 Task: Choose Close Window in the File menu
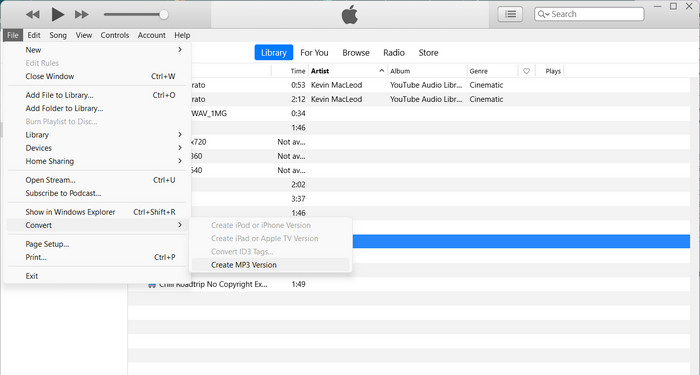click(x=96, y=76)
